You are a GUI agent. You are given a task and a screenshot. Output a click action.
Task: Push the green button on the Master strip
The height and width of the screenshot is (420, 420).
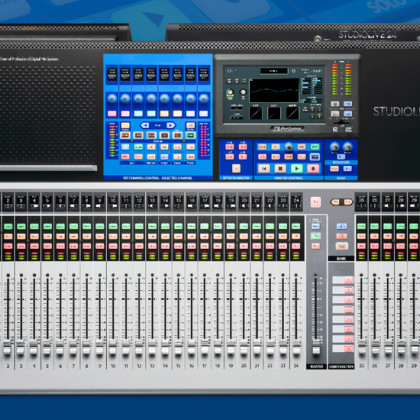(x=316, y=236)
